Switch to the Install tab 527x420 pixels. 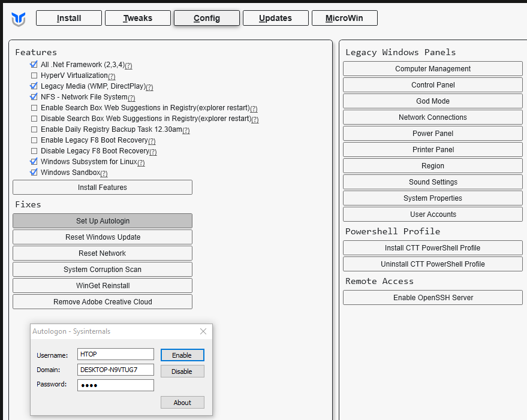(x=69, y=18)
